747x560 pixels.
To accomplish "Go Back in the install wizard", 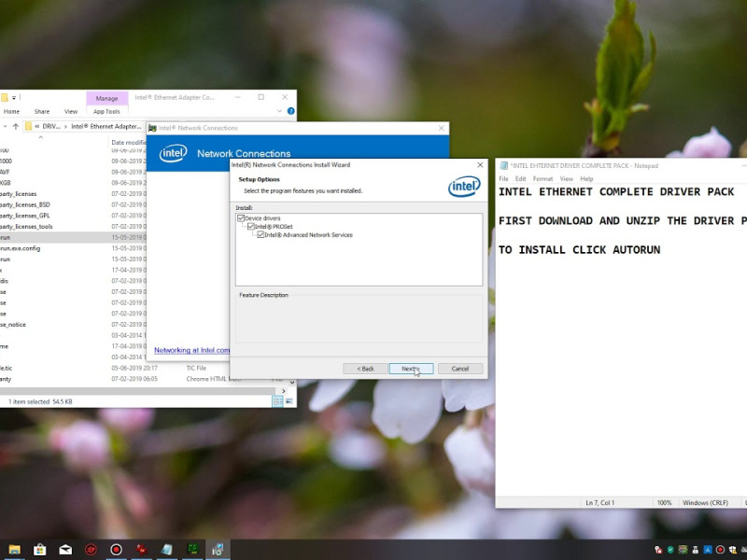I will [365, 369].
